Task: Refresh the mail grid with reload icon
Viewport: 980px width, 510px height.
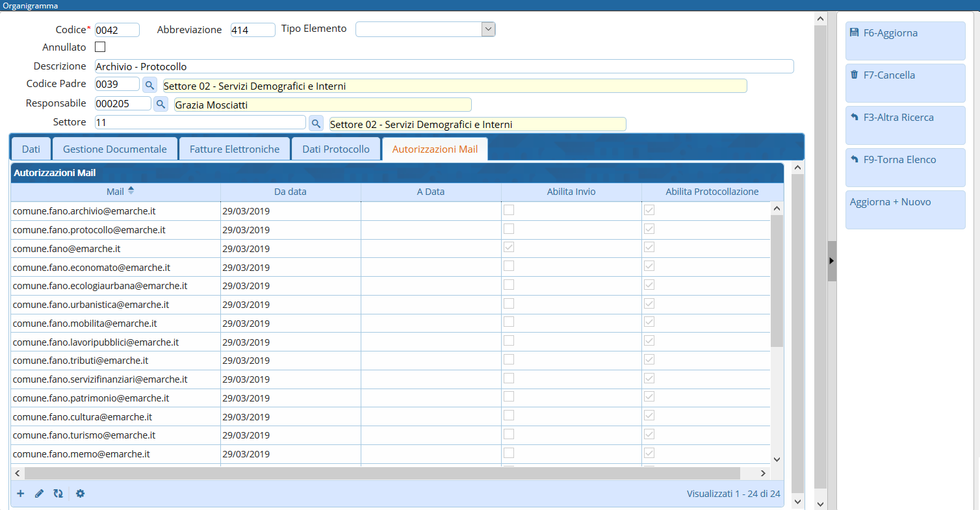Action: click(x=58, y=494)
